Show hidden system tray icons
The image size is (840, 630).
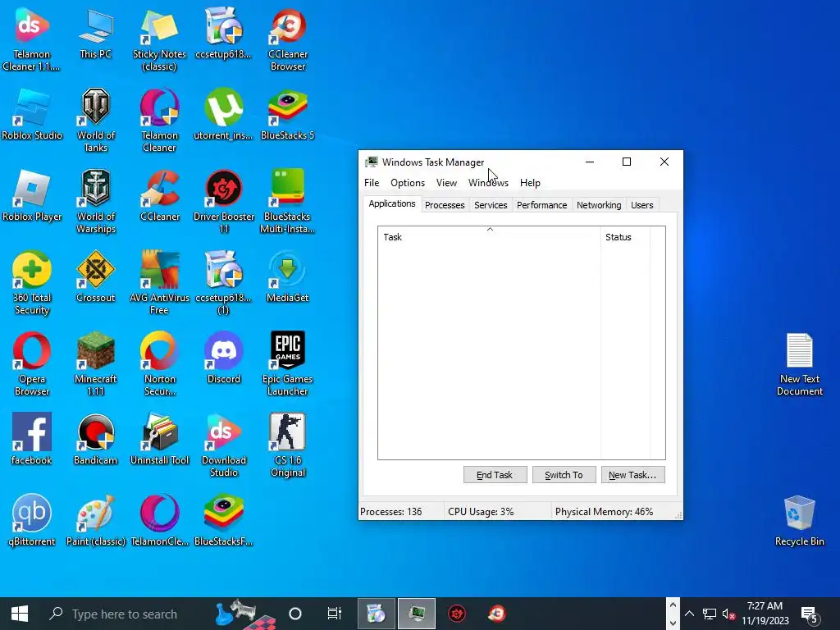[x=689, y=614]
